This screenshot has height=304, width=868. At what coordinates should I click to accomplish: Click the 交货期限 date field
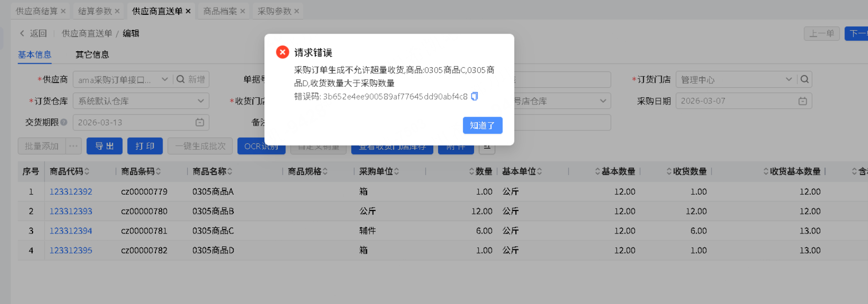(x=141, y=122)
